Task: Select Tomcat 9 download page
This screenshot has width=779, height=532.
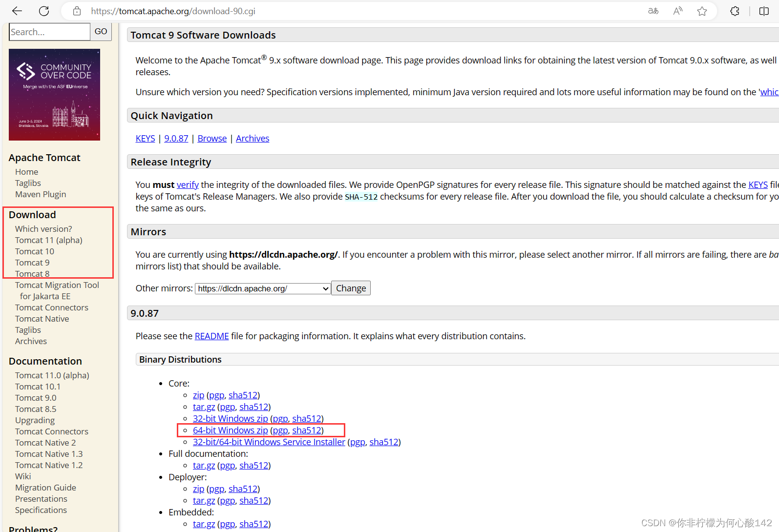Action: pos(32,263)
